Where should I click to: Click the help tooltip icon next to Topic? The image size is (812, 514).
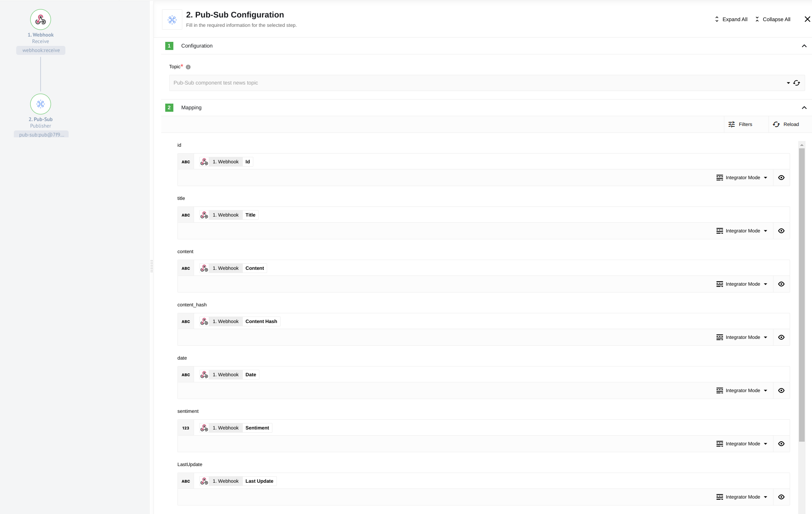(188, 66)
